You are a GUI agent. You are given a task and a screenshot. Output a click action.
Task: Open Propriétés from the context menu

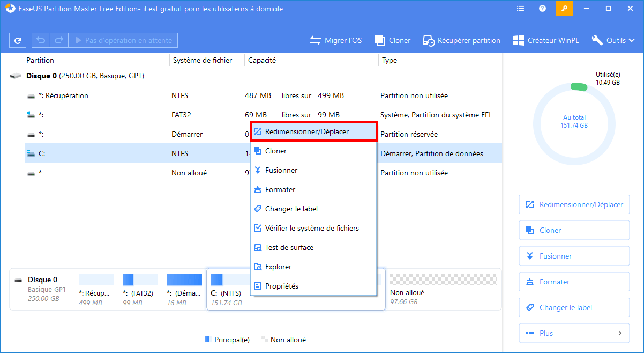pos(313,286)
